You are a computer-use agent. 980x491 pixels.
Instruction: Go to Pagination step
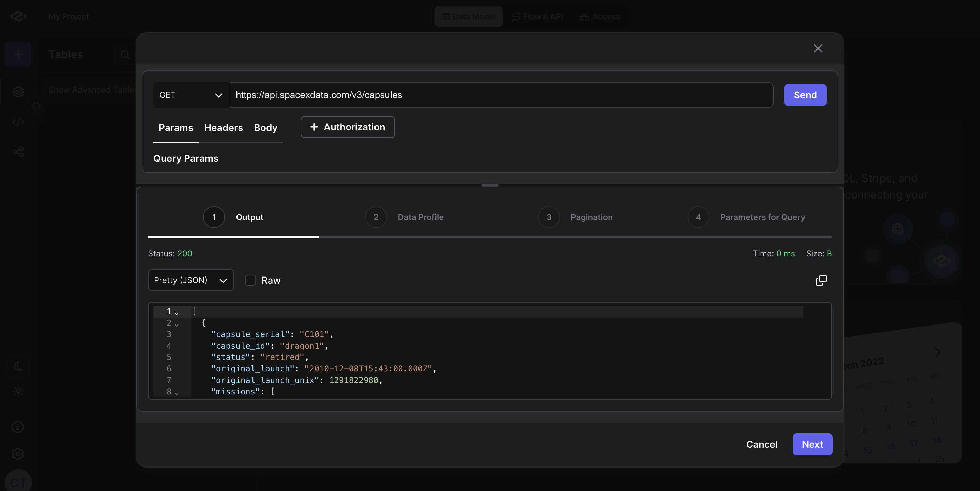tap(575, 217)
